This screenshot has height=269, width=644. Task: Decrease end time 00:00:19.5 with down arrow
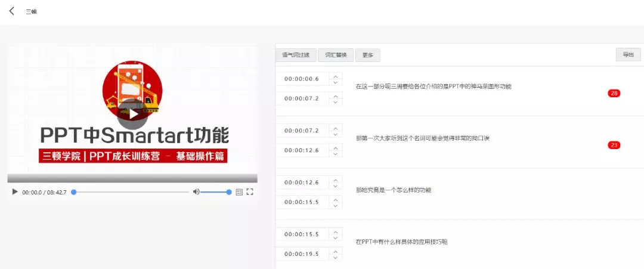point(336,257)
